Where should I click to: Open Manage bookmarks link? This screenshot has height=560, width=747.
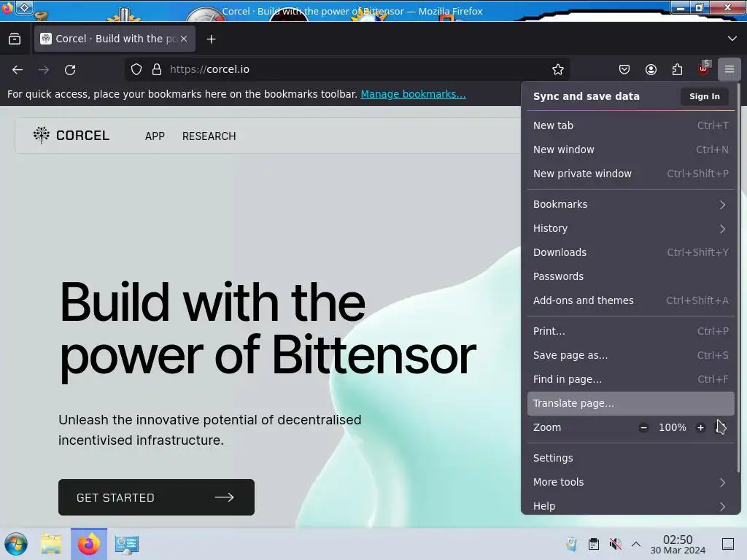pyautogui.click(x=413, y=94)
